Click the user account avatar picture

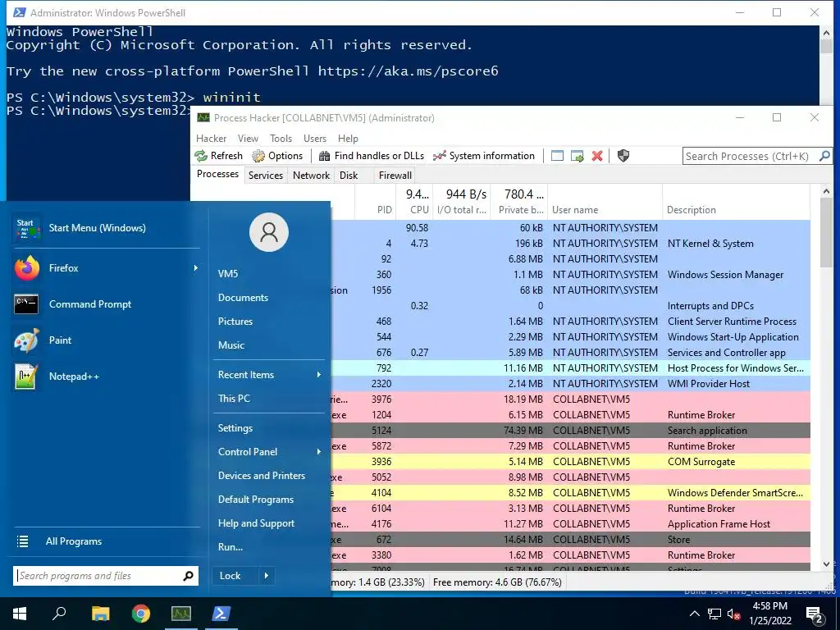(269, 232)
